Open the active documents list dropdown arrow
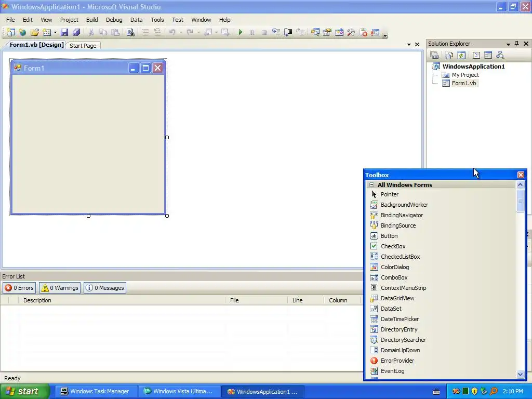 coord(409,45)
